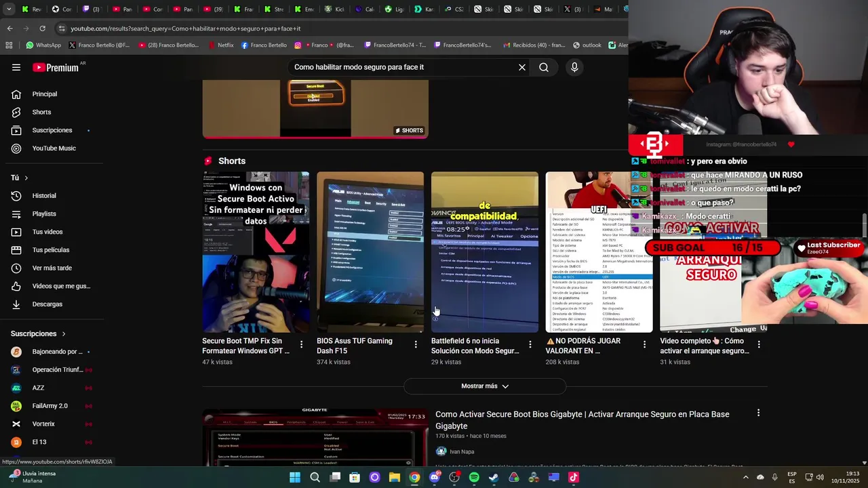868x488 pixels.
Task: Click the search magnifier button
Action: tap(544, 67)
